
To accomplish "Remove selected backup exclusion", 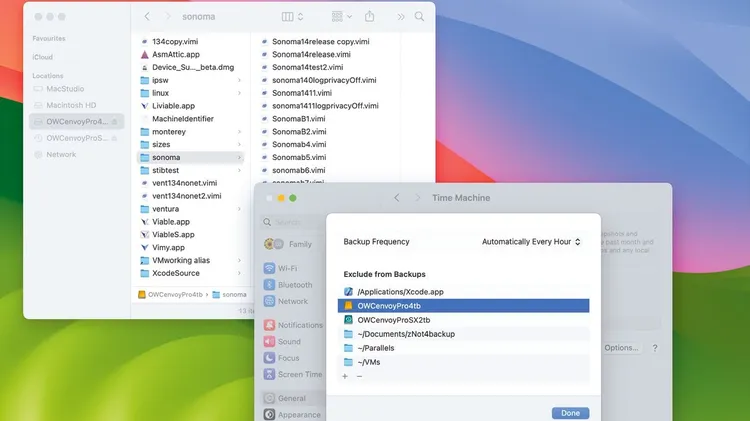I will tap(359, 377).
